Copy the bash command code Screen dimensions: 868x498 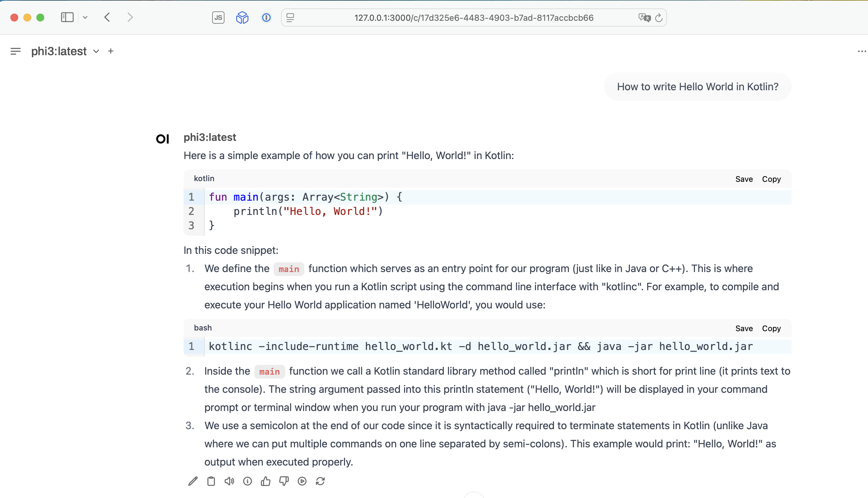[x=771, y=328]
